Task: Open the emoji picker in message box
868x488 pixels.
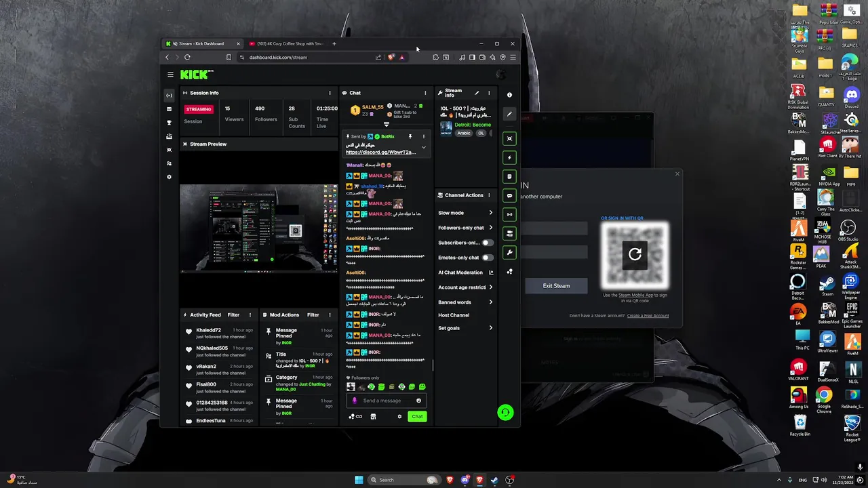Action: tap(418, 401)
